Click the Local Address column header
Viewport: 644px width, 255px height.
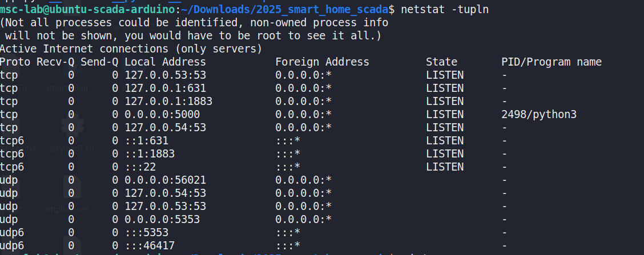point(165,62)
